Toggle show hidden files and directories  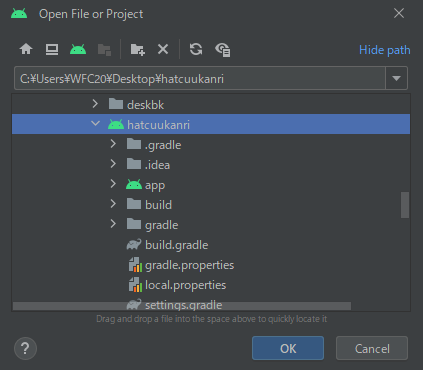223,50
